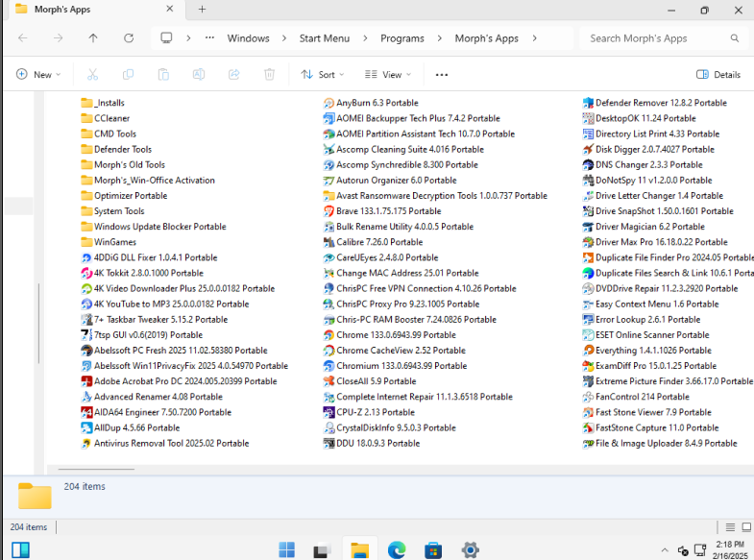Open the New dropdown
Screen dimensions: 754x560
tap(38, 75)
